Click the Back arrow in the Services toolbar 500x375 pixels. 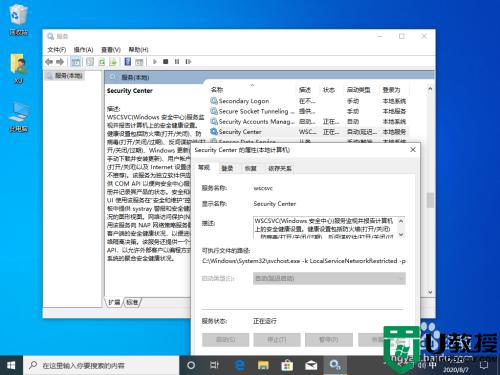[x=49, y=62]
